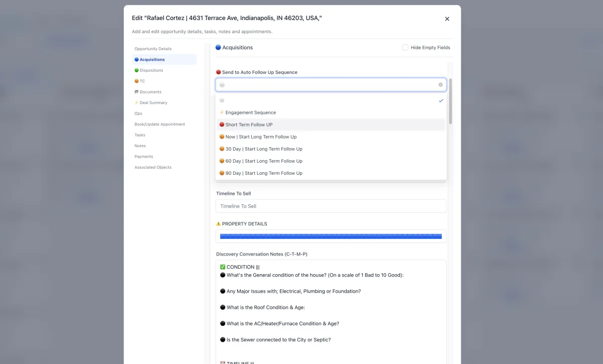
Task: Click the dialog's vertical scrollbar
Action: tap(450, 100)
